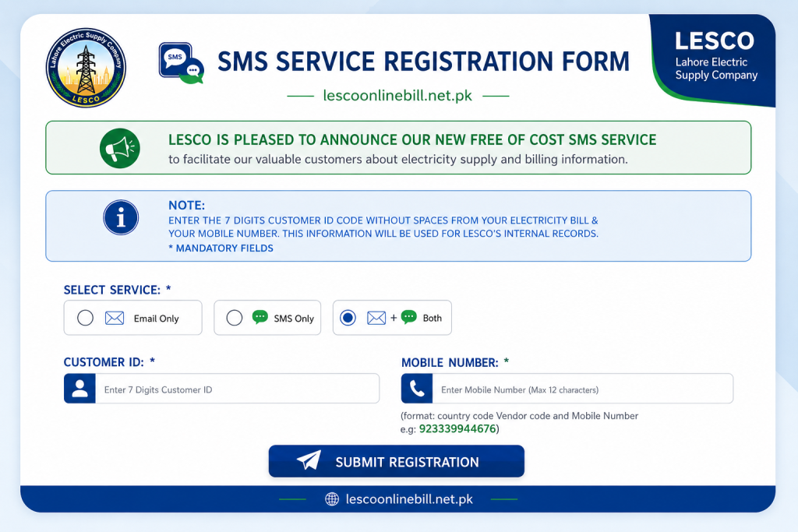This screenshot has width=798, height=532.
Task: Select the Both radio button
Action: 348,318
